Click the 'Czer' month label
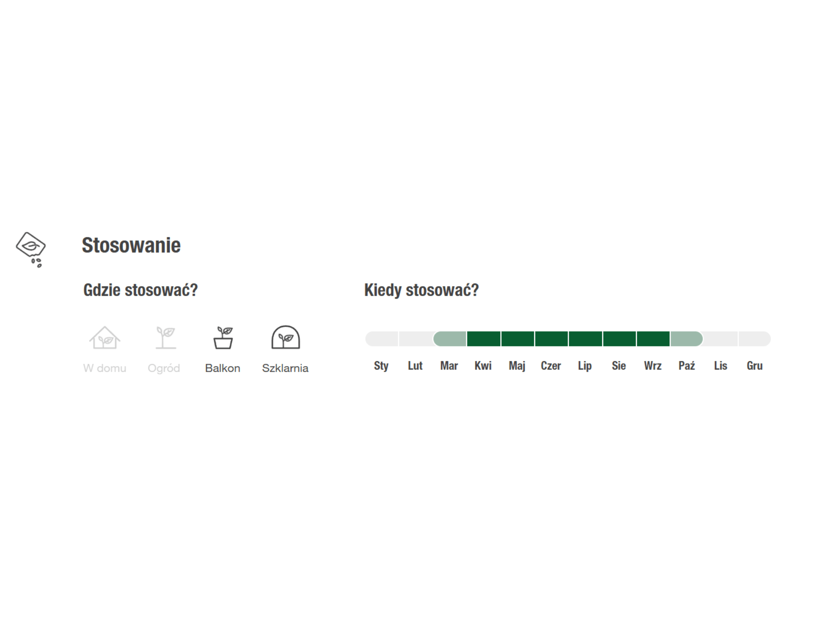 pyautogui.click(x=551, y=366)
